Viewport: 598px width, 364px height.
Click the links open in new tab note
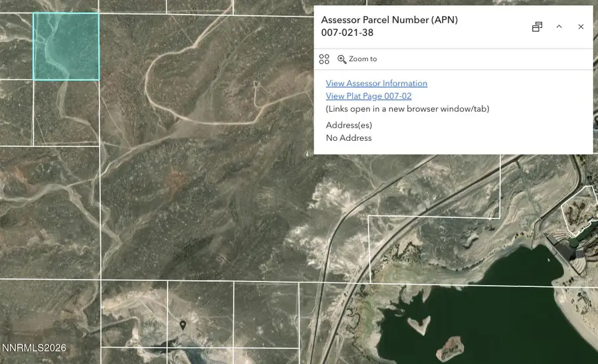[x=407, y=109]
